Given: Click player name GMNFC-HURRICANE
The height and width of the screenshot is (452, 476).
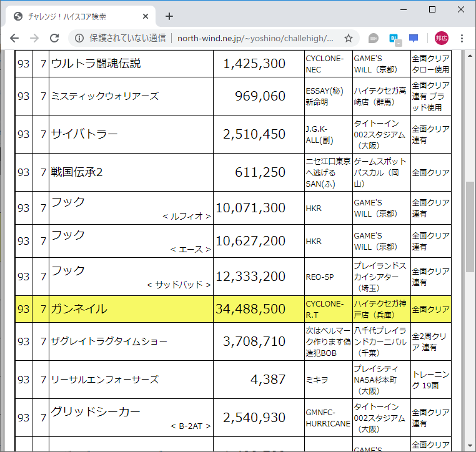Looking at the screenshot, I should coord(328,418).
